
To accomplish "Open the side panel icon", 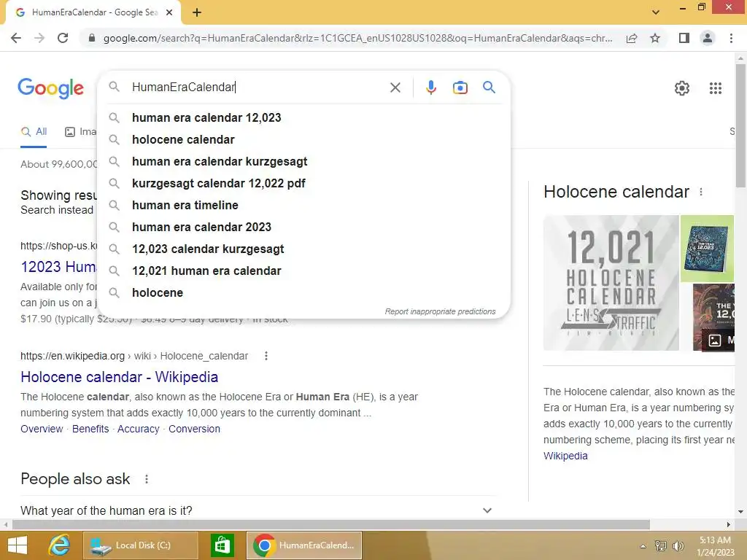I will [x=684, y=38].
